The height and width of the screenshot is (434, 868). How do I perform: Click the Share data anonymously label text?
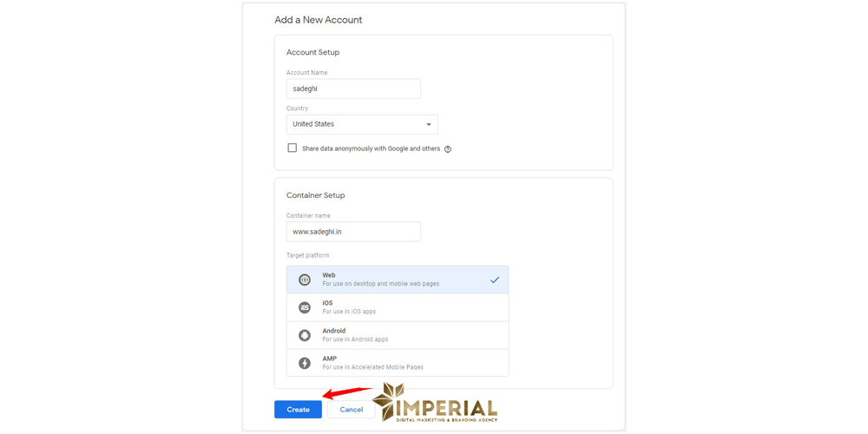pos(371,149)
